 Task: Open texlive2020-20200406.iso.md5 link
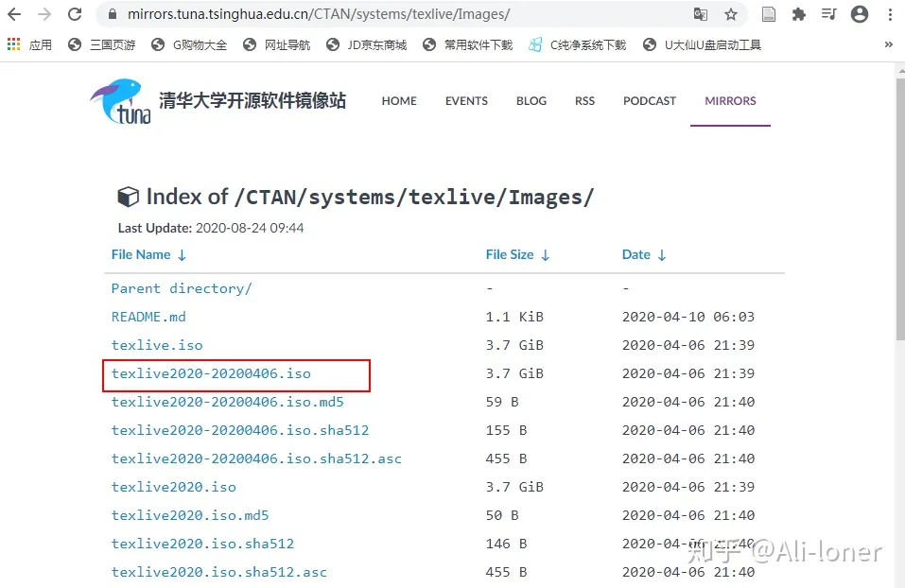point(227,402)
